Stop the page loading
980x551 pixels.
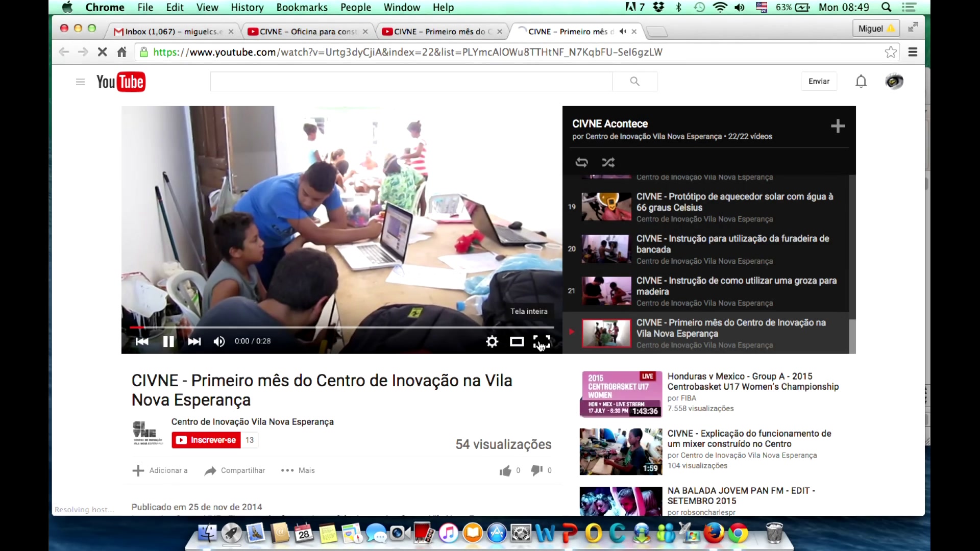(102, 52)
